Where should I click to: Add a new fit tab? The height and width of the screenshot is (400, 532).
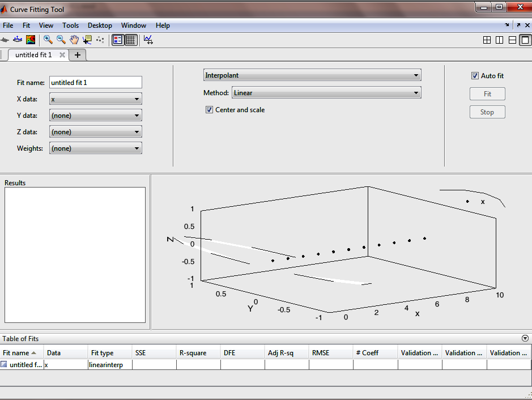(x=78, y=55)
